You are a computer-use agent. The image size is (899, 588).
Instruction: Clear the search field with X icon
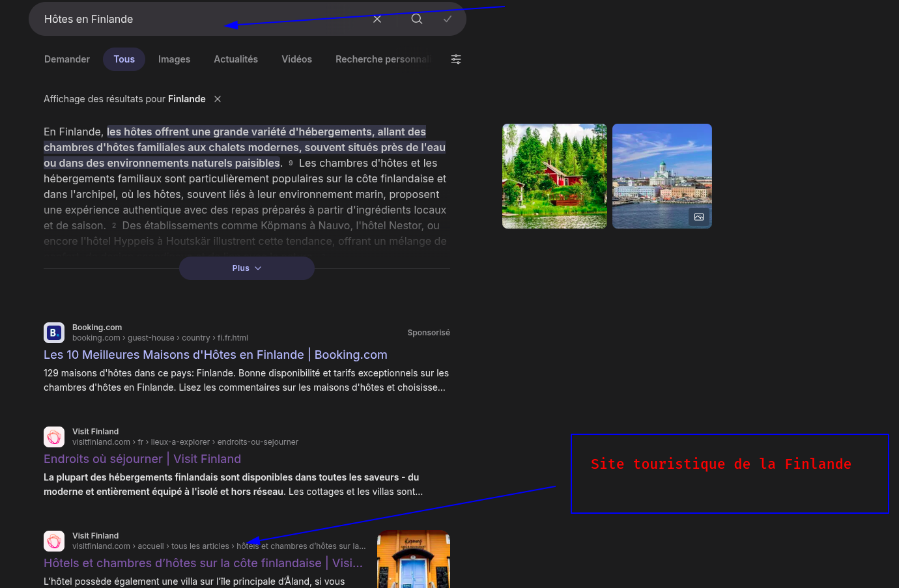click(x=377, y=20)
